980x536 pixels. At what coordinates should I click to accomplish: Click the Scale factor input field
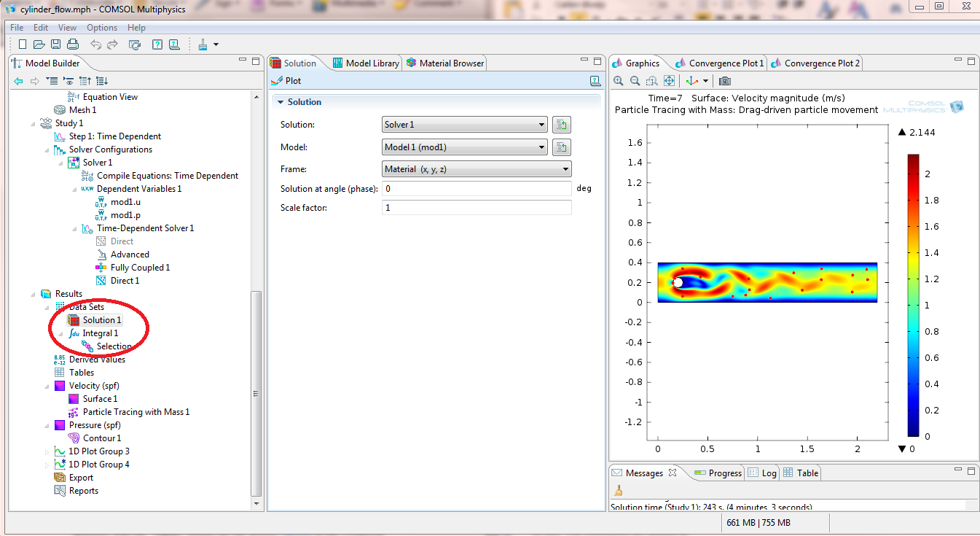tap(477, 208)
